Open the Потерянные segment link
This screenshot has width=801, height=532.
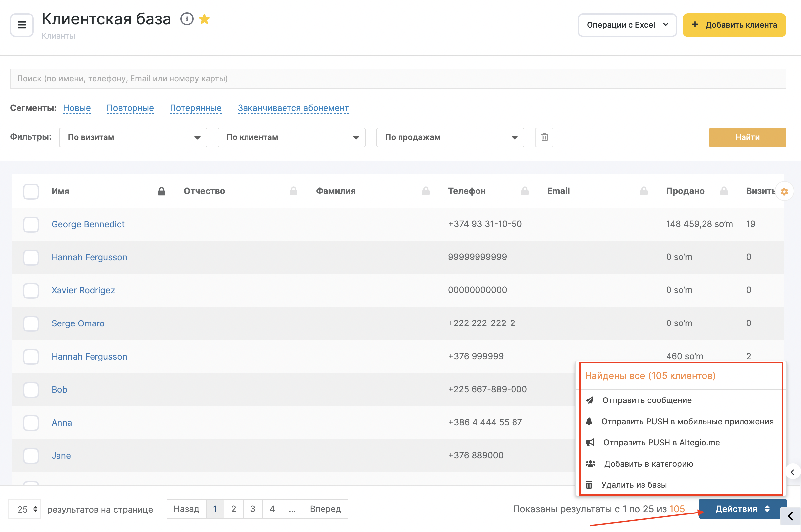click(195, 108)
